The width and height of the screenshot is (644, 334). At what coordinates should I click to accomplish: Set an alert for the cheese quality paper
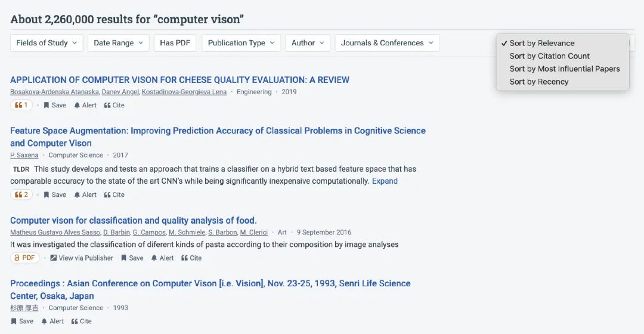pos(85,105)
